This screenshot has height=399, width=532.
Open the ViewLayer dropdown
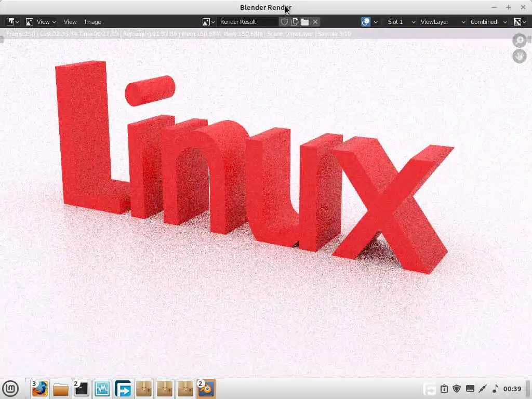tap(443, 22)
